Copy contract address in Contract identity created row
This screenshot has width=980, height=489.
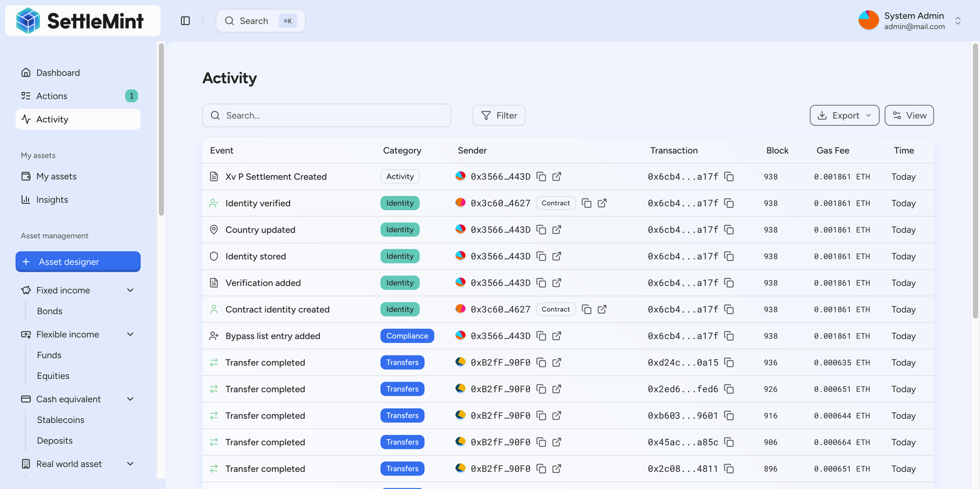[586, 309]
